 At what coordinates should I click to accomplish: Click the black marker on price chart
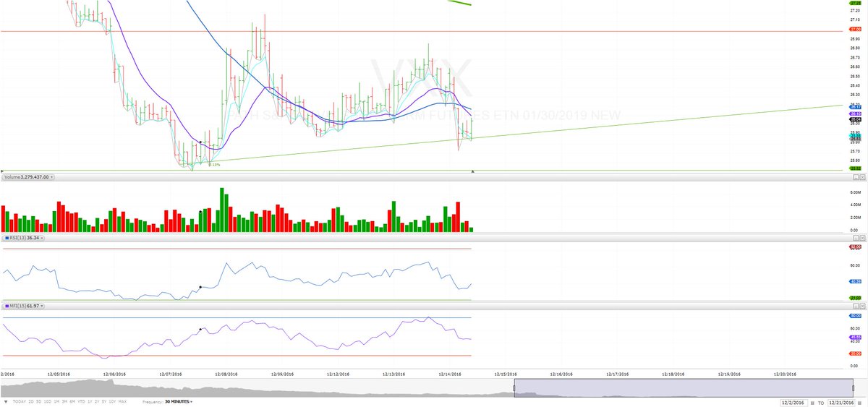click(200, 142)
